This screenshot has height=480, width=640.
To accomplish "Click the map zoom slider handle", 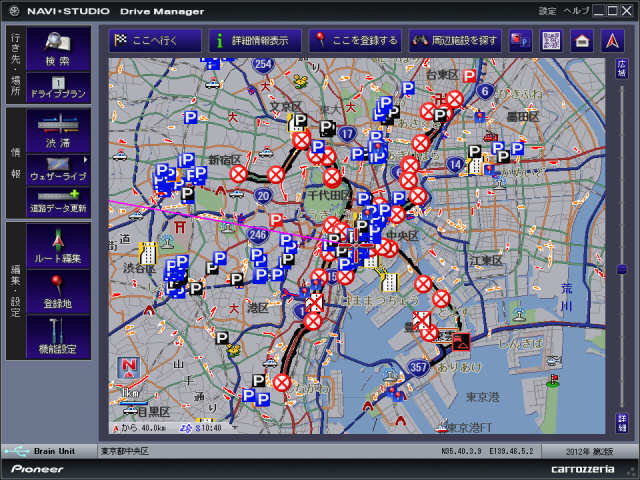I will tap(621, 268).
